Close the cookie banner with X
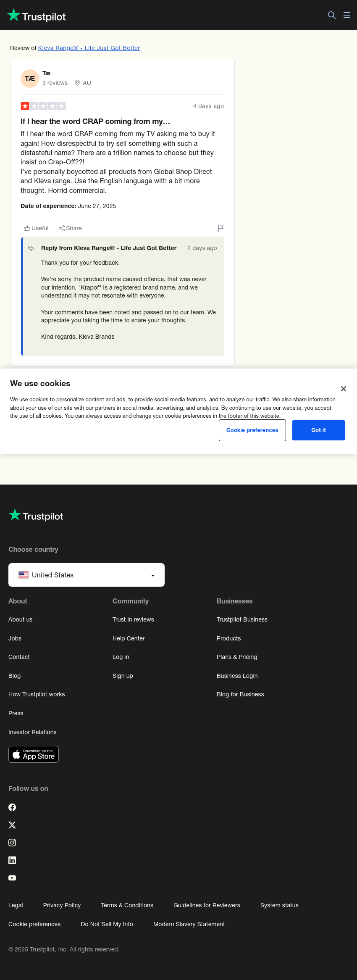This screenshot has height=980, width=357. (x=344, y=389)
